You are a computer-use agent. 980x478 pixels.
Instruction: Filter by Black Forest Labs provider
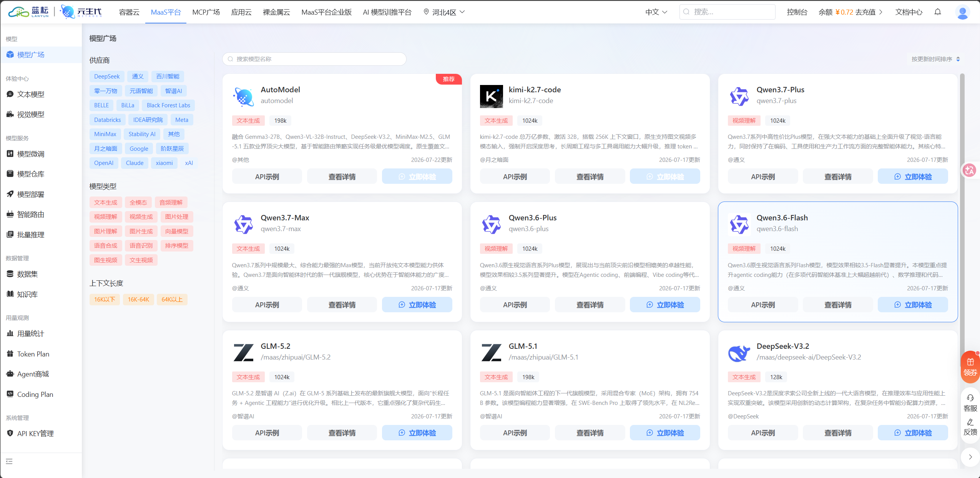point(168,105)
